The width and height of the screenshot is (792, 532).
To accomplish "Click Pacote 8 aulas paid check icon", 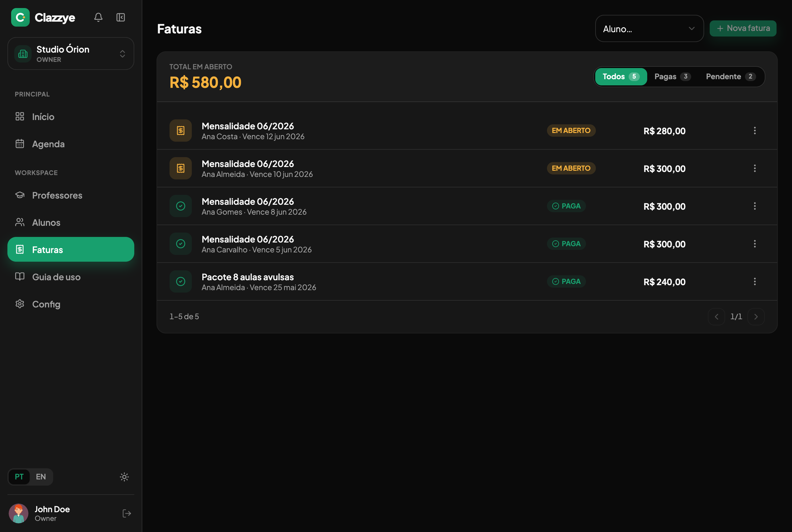I will pos(181,281).
